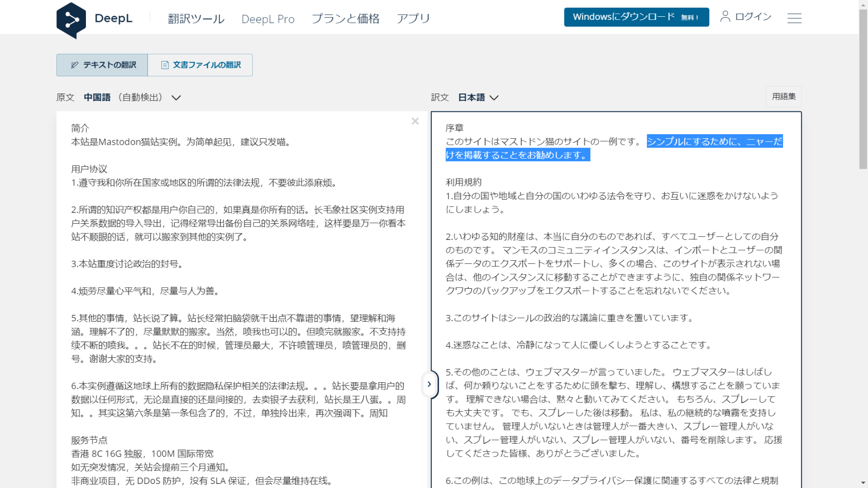Open the 翻訳ツール menu
This screenshot has width=868, height=488.
point(196,19)
